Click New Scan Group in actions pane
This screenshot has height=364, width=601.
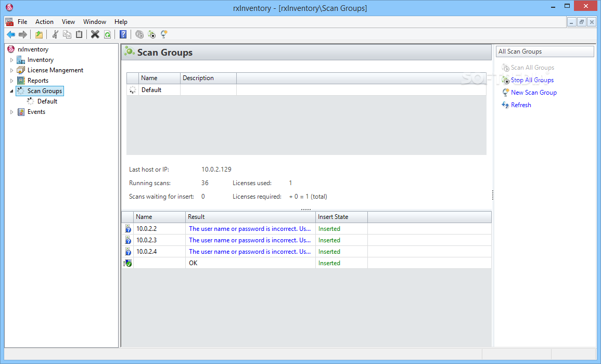533,93
